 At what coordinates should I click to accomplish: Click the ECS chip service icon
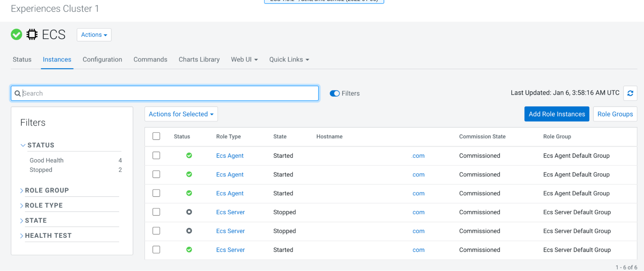32,34
